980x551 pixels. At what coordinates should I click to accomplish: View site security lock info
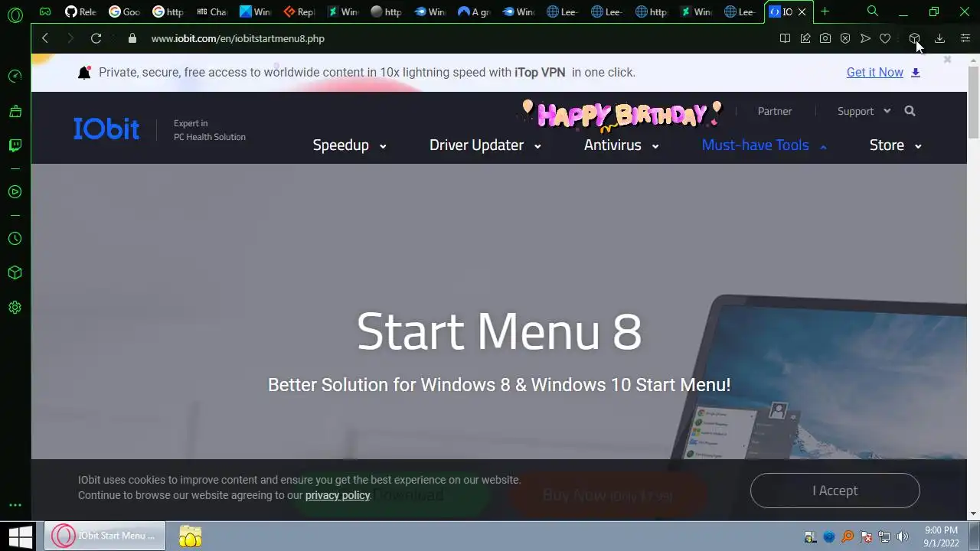pos(132,38)
